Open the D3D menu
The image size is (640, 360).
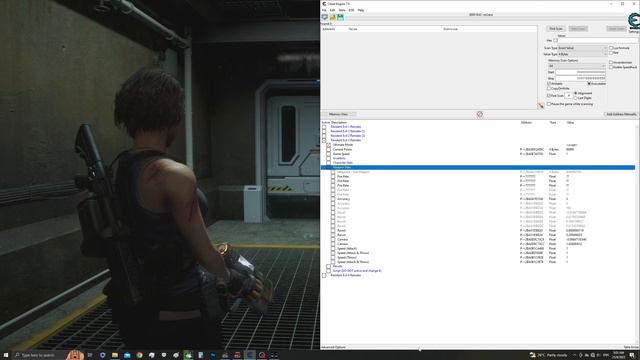tap(351, 10)
